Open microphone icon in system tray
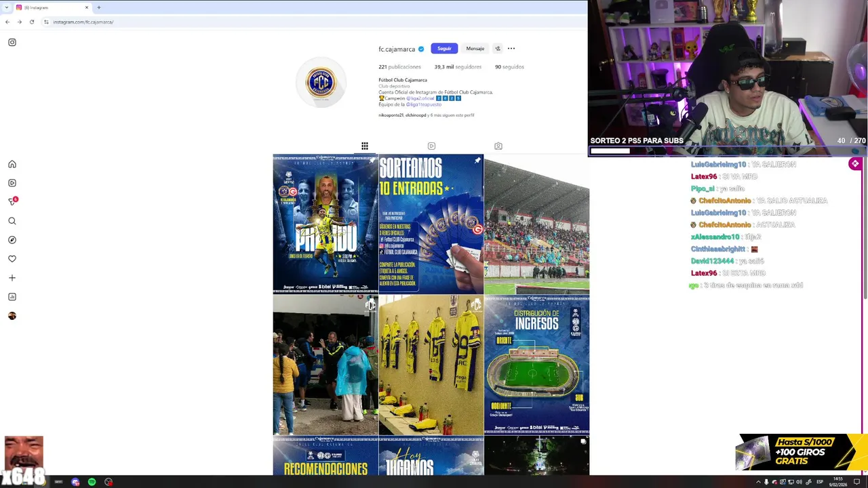Viewport: 868px width, 488px height. click(x=766, y=482)
